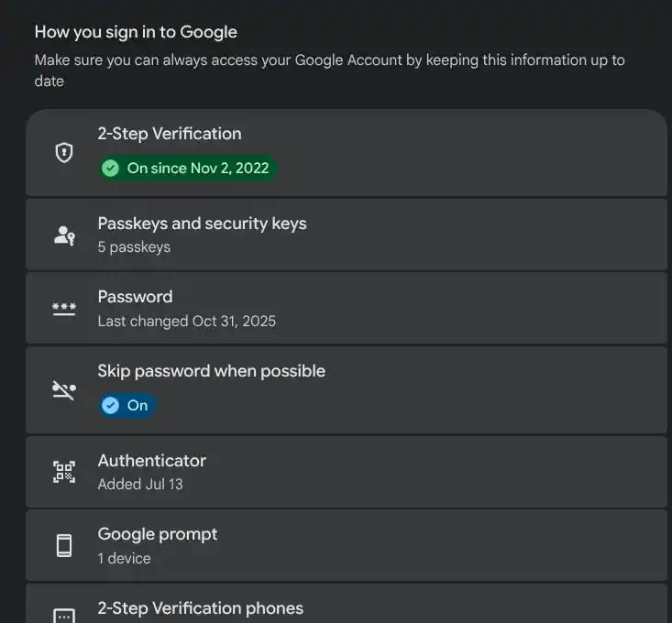This screenshot has height=623, width=672.
Task: Click the 'Make sure you can always access' description
Action: pos(329,71)
